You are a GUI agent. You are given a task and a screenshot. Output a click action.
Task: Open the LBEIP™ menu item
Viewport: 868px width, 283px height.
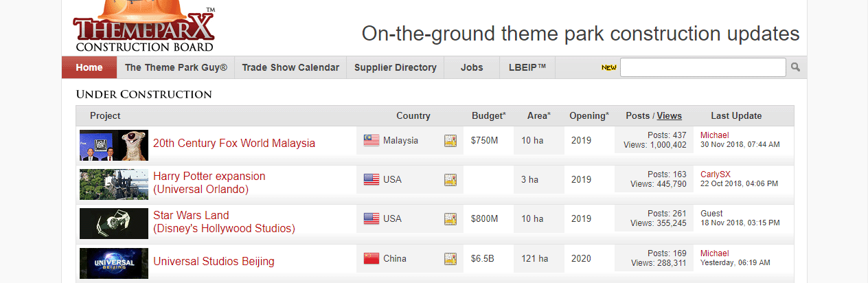pos(527,67)
